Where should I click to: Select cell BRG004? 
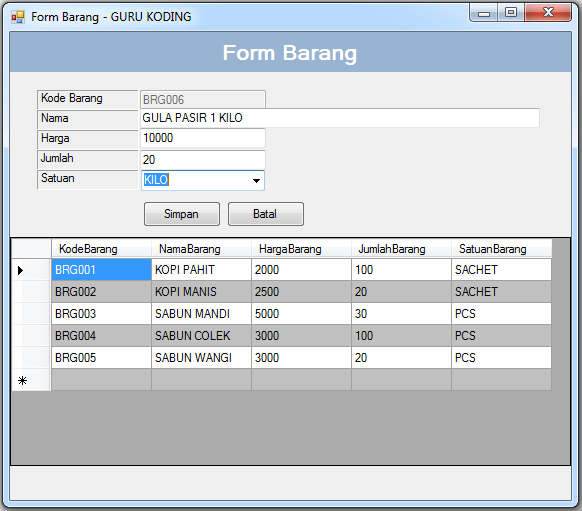pos(101,335)
